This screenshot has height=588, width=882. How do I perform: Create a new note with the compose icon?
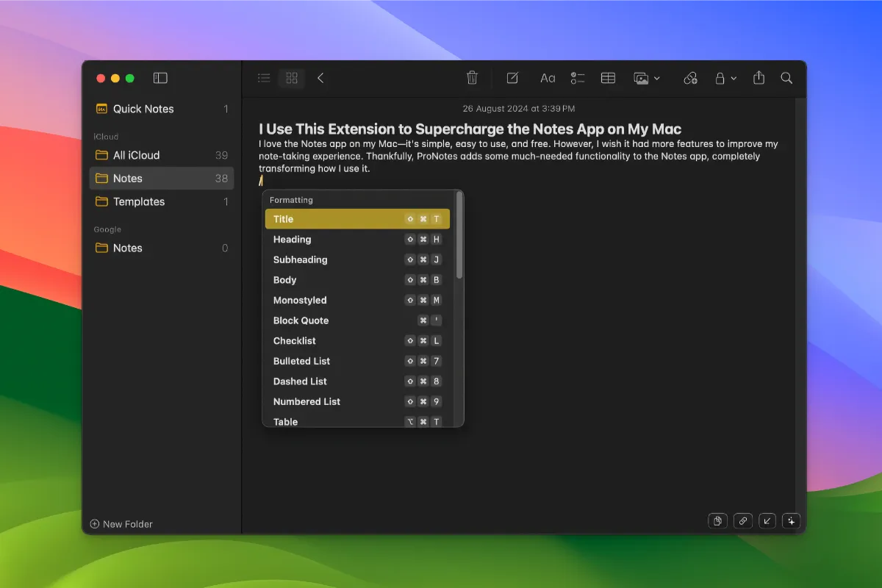(x=512, y=78)
